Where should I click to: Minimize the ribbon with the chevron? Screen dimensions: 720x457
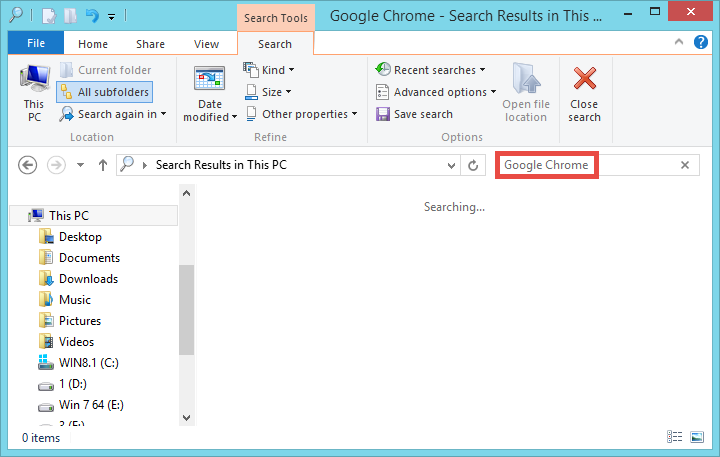point(679,42)
